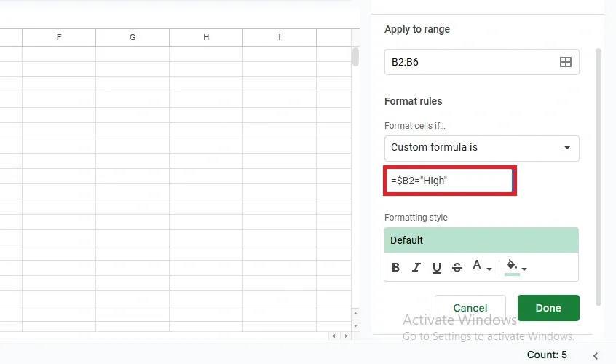The width and height of the screenshot is (616, 364).
Task: Select column G header
Action: (x=133, y=37)
